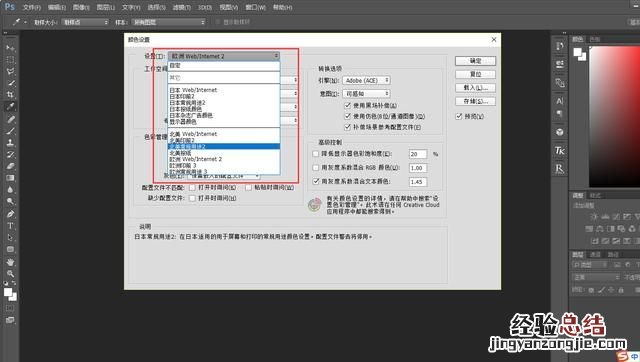Select the Blur tool

click(10, 190)
